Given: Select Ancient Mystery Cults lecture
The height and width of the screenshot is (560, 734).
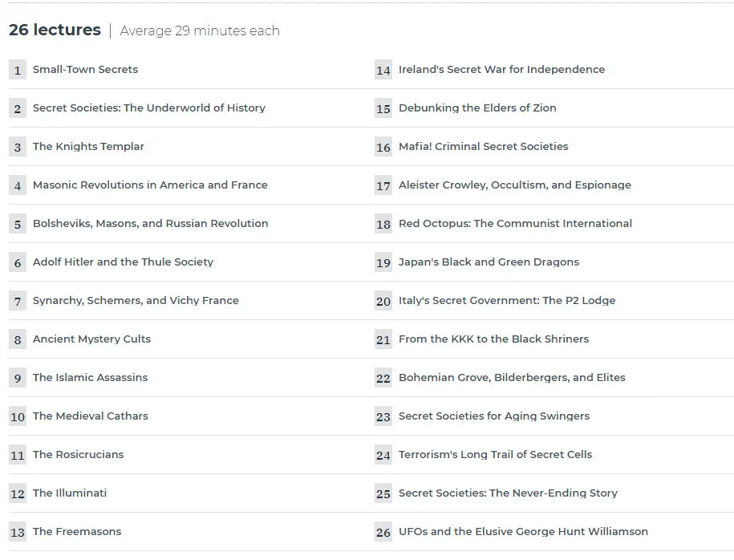Looking at the screenshot, I should pos(91,339).
